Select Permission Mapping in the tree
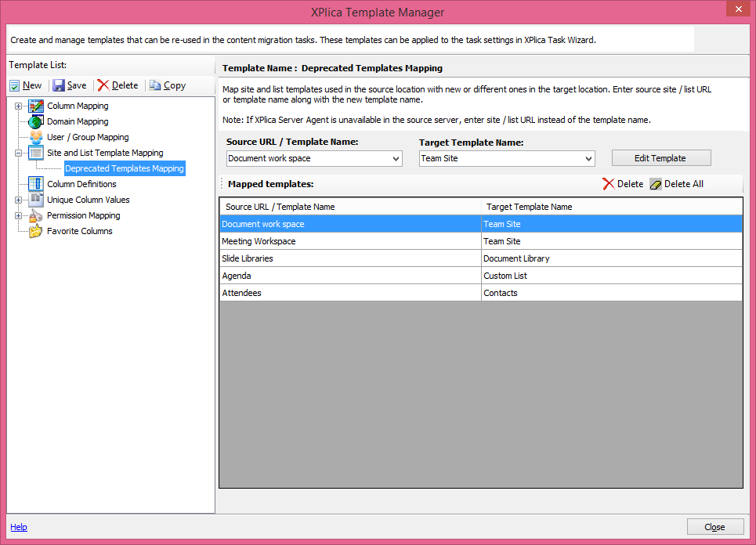The height and width of the screenshot is (545, 756). (x=83, y=215)
